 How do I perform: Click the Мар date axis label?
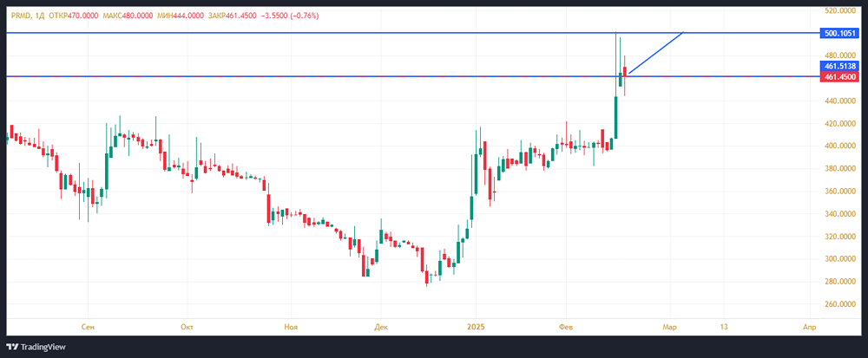670,327
